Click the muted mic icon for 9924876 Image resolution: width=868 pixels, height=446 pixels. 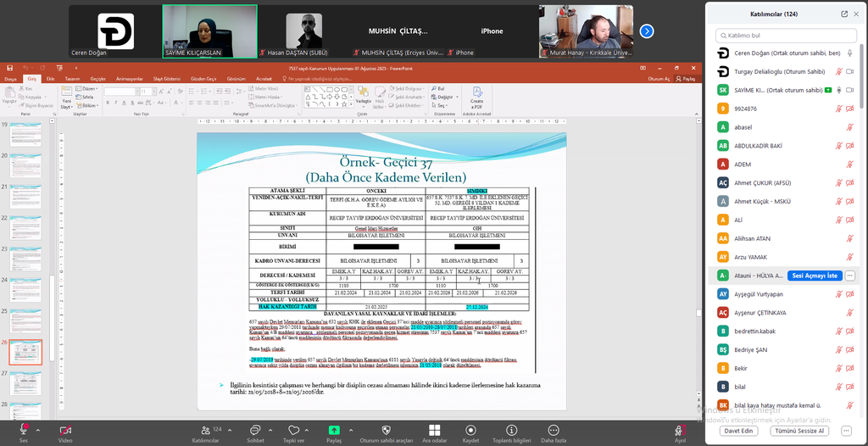coord(838,109)
